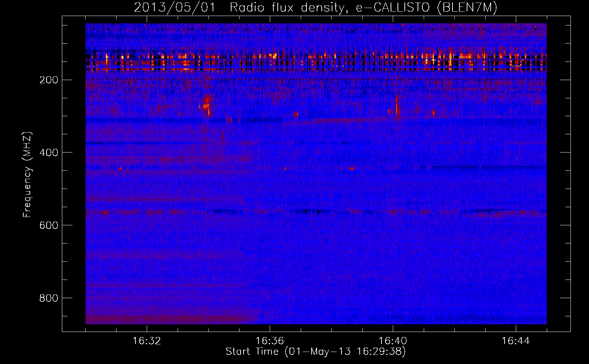Image resolution: width=589 pixels, height=364 pixels.
Task: Click the plot title '2013/05/01 Radio flux density, e-CALLISTO (BLEN7M)'
Action: pyautogui.click(x=315, y=7)
